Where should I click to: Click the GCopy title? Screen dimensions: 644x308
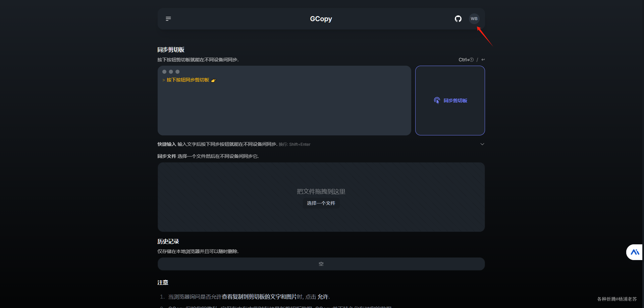321,19
